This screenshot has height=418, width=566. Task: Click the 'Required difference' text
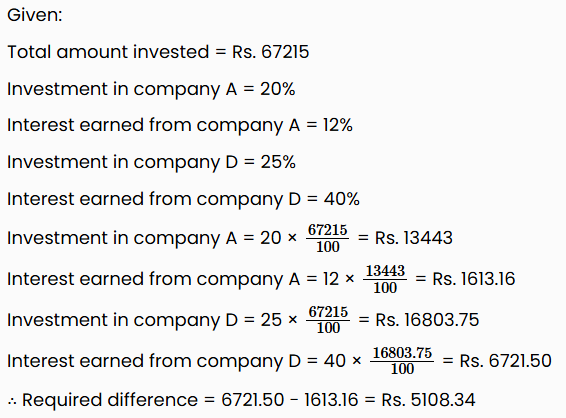[x=110, y=400]
